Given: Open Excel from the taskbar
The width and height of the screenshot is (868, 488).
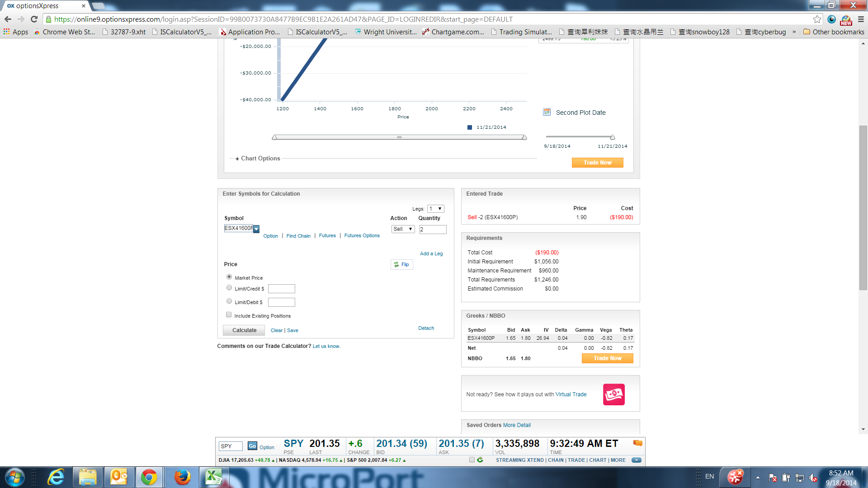Looking at the screenshot, I should point(214,477).
